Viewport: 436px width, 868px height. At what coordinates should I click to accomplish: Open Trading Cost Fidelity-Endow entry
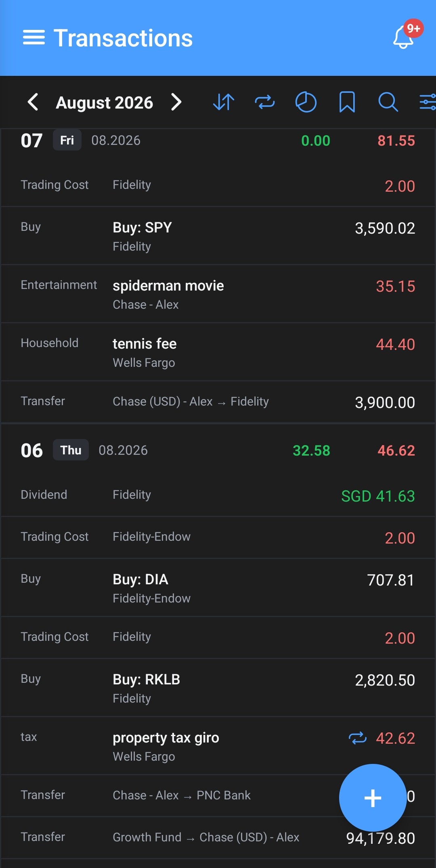point(218,538)
